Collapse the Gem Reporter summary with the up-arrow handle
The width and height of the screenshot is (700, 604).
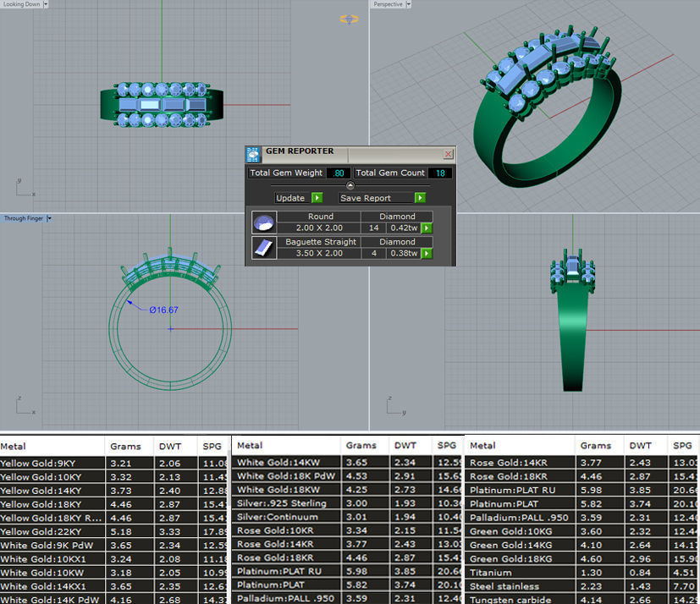tap(350, 185)
